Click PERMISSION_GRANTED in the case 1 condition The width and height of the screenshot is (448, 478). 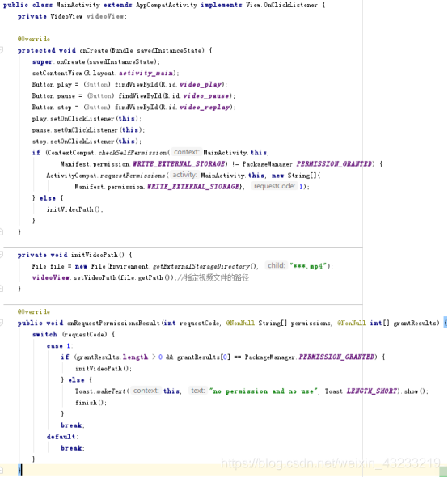(x=336, y=357)
